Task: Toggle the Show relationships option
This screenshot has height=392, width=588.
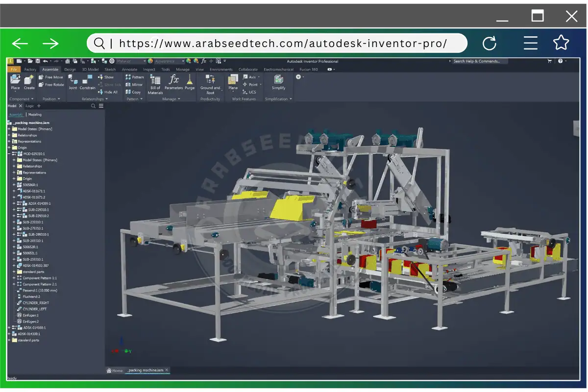Action: coord(108,77)
